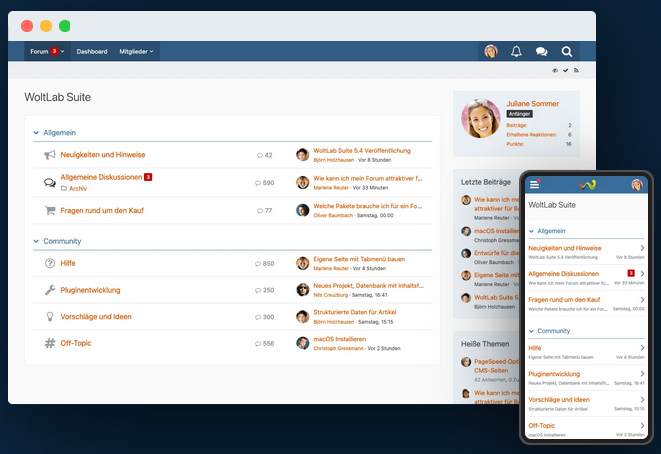Open the Mitglieder menu dropdown
Viewport: 661px width, 454px height.
click(x=136, y=51)
